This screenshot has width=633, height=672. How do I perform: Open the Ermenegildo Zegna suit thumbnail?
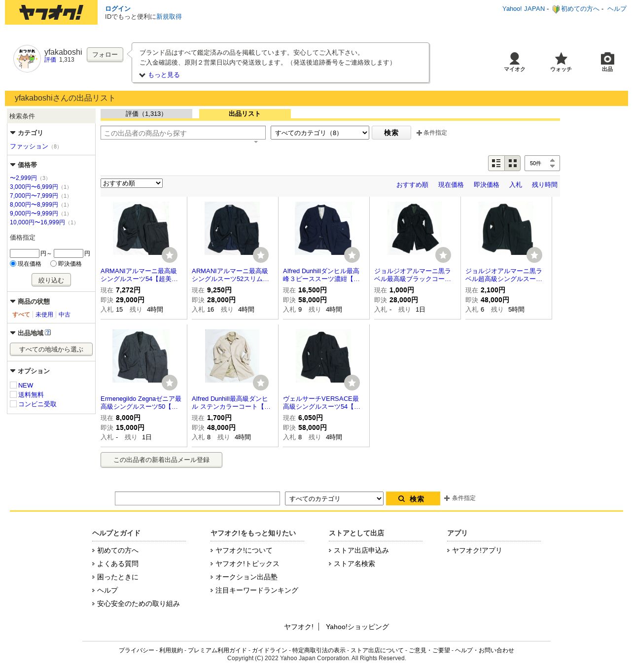141,356
